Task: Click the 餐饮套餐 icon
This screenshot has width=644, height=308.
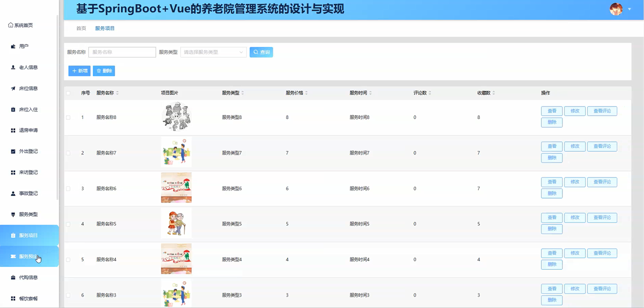Action: 12,298
